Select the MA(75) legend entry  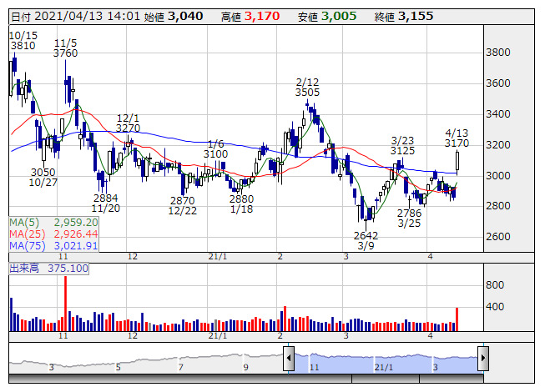(x=53, y=246)
